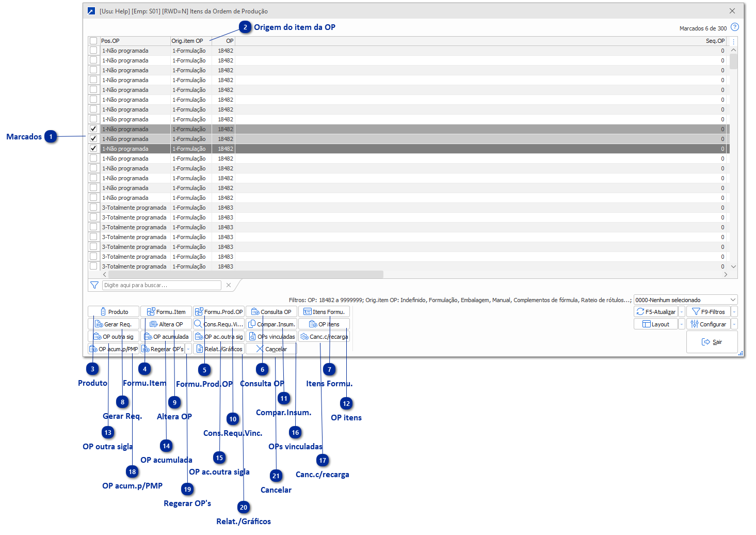The width and height of the screenshot is (756, 535).
Task: Click the Formu.Prod.OP button
Action: click(219, 312)
